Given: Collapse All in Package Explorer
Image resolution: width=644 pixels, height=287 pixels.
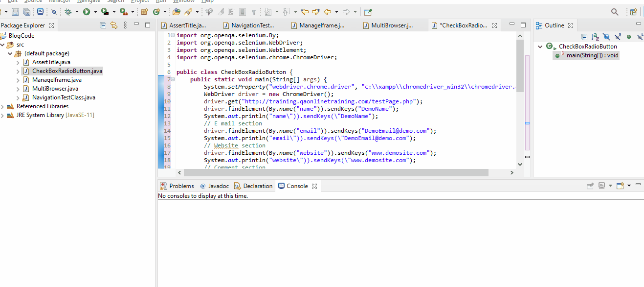Looking at the screenshot, I should tap(103, 25).
